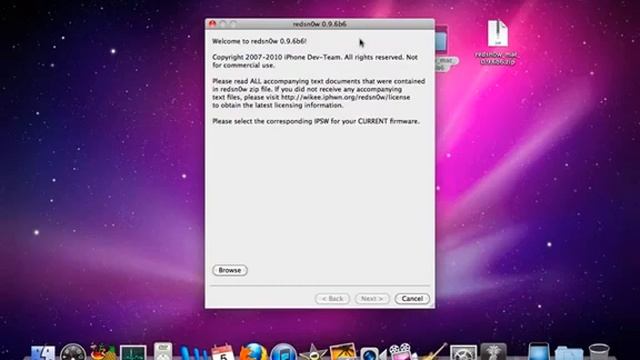Open iCal calendar icon in the dock
The height and width of the screenshot is (360, 640).
pyautogui.click(x=223, y=353)
